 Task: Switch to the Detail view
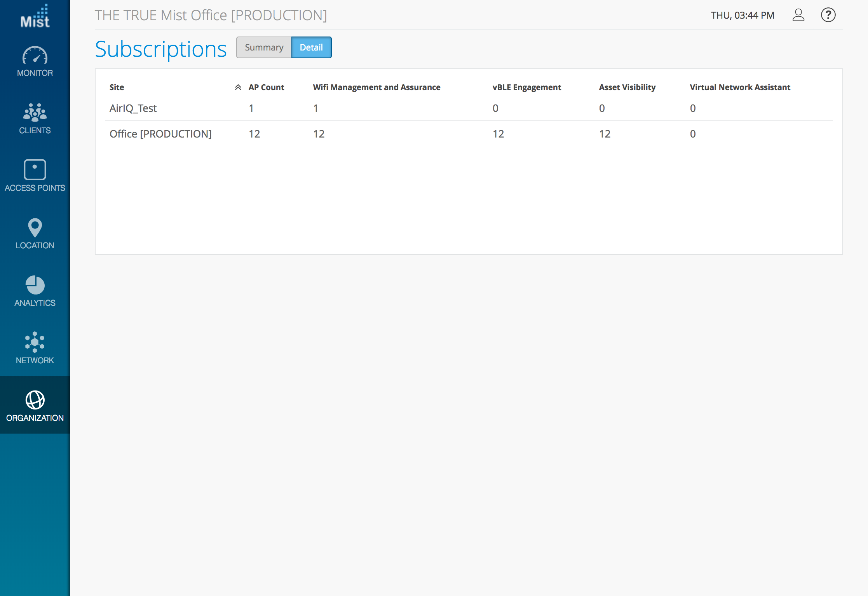(x=311, y=47)
